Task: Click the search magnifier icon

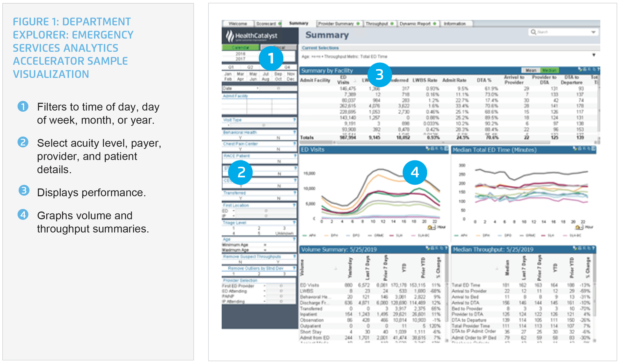Action: [533, 32]
